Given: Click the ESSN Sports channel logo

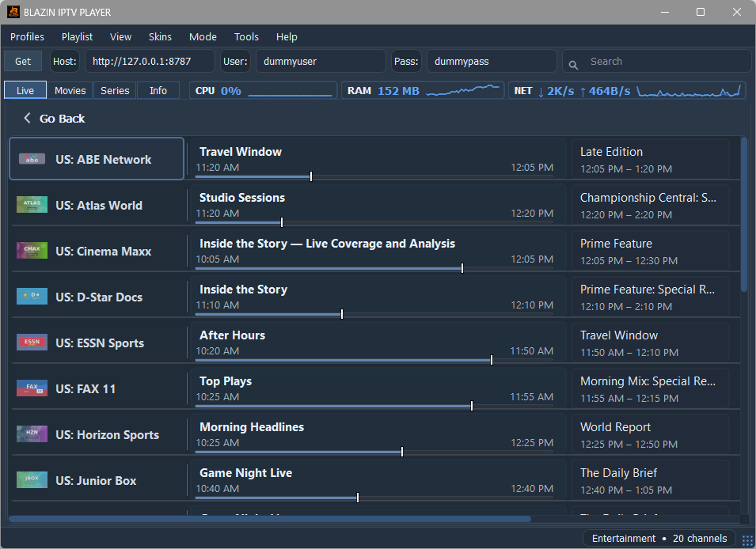Looking at the screenshot, I should pos(32,343).
